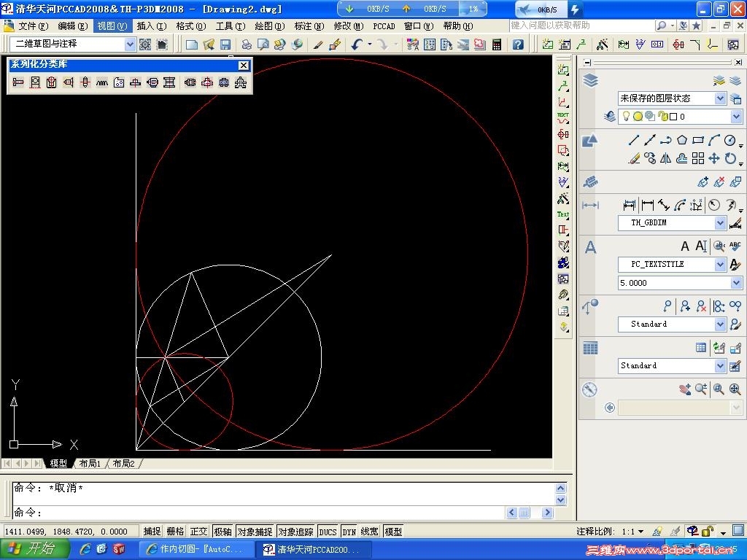The image size is (747, 560).
Task: Click the Undo arrow in the toolbar
Action: click(357, 44)
